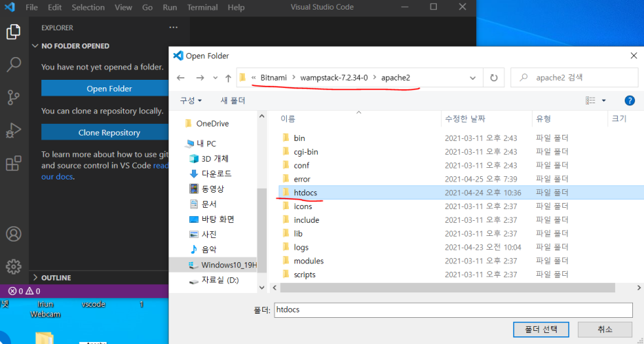Click the horizontal scrollbar in file list
The width and height of the screenshot is (644, 344).
448,288
